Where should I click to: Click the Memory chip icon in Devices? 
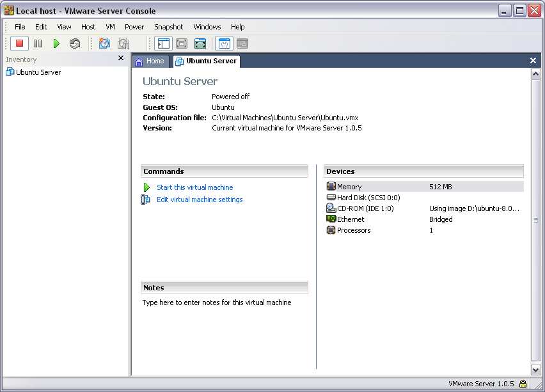point(331,186)
